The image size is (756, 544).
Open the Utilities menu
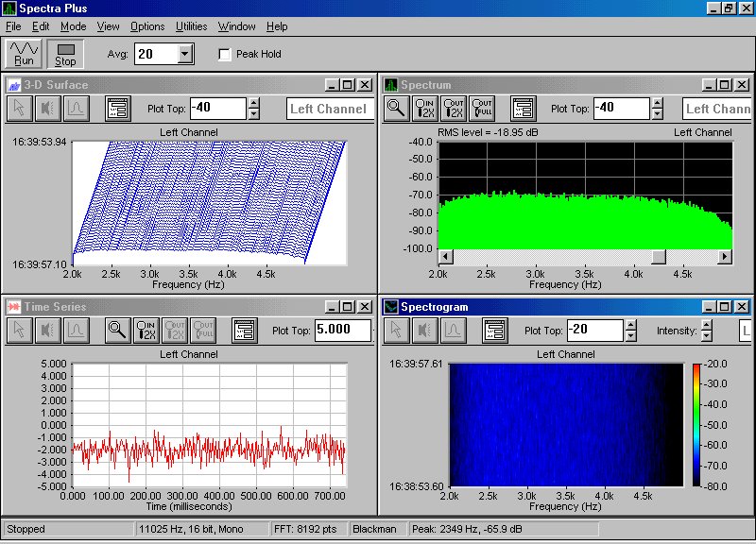pyautogui.click(x=191, y=26)
